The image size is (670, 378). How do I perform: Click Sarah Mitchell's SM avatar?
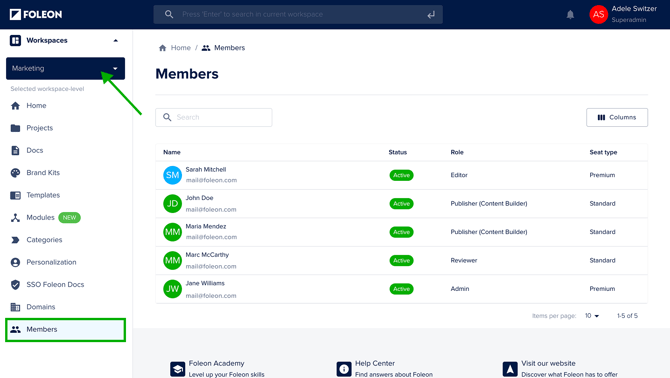point(173,175)
